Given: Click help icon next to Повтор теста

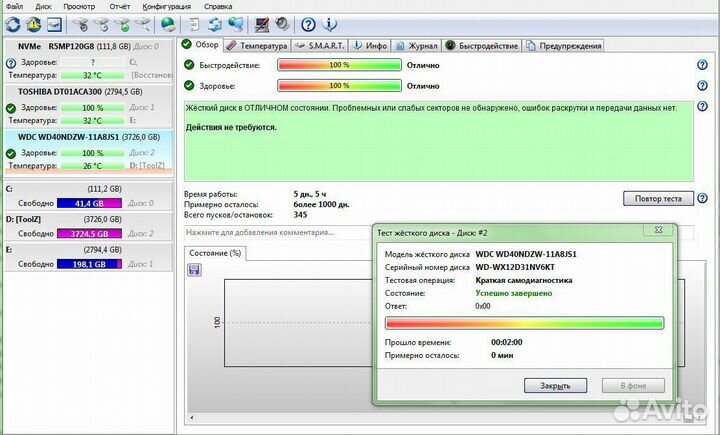Looking at the screenshot, I should [702, 198].
